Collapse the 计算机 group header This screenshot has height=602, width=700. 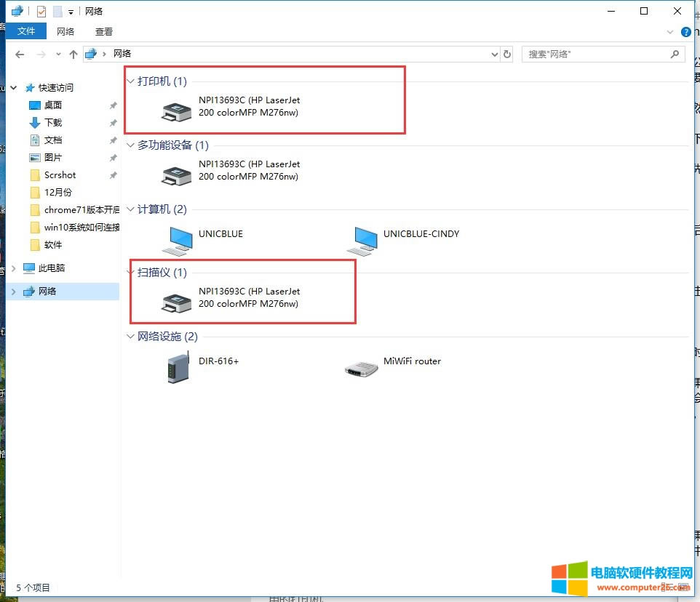pyautogui.click(x=131, y=209)
